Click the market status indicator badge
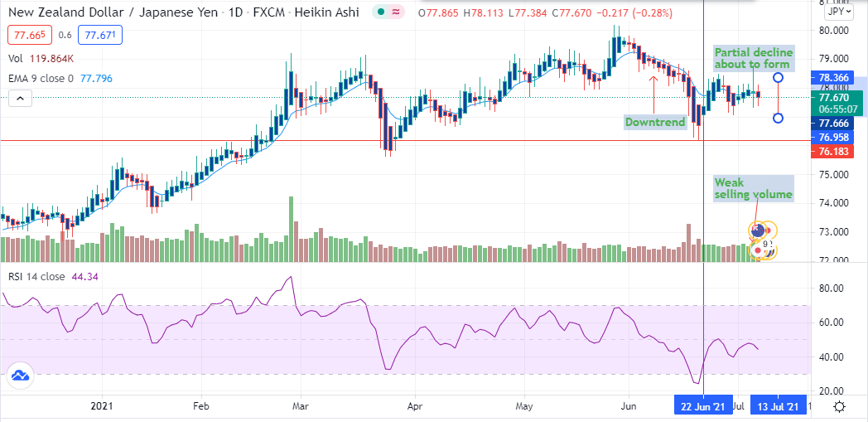Screen dimensions: 868x422 point(388,13)
